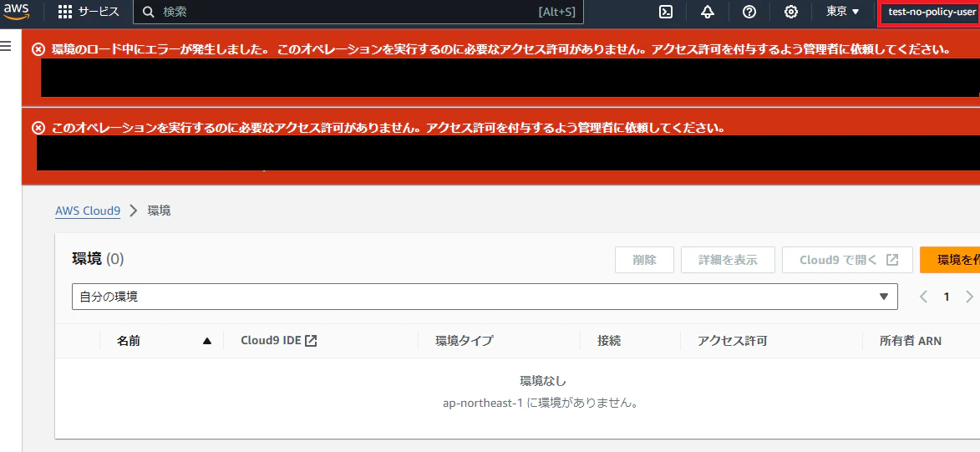Click the orange create environment button
This screenshot has height=452, width=980.
[x=949, y=260]
